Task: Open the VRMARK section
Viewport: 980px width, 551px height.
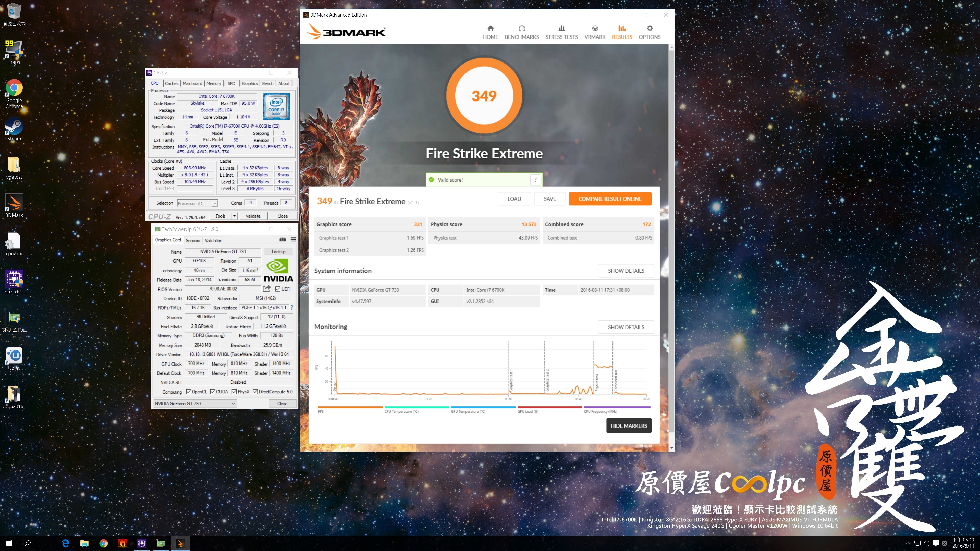Action: coord(595,32)
